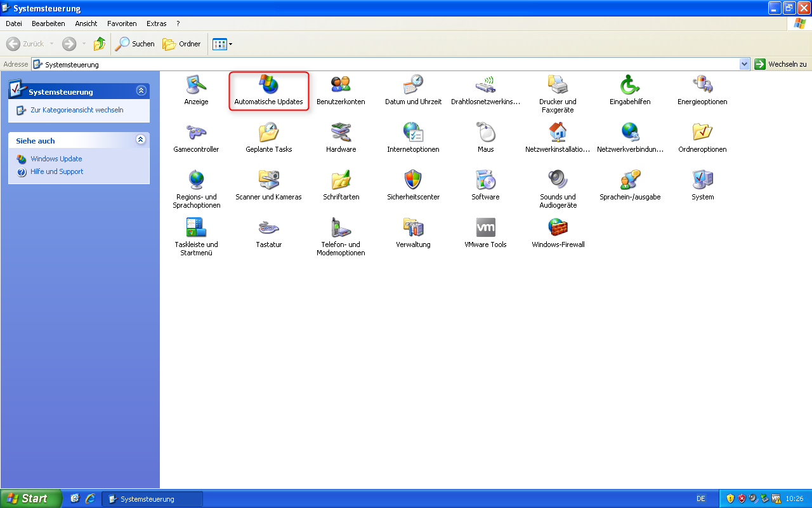Open Datum und Uhrzeit settings
This screenshot has width=812, height=508.
point(413,86)
